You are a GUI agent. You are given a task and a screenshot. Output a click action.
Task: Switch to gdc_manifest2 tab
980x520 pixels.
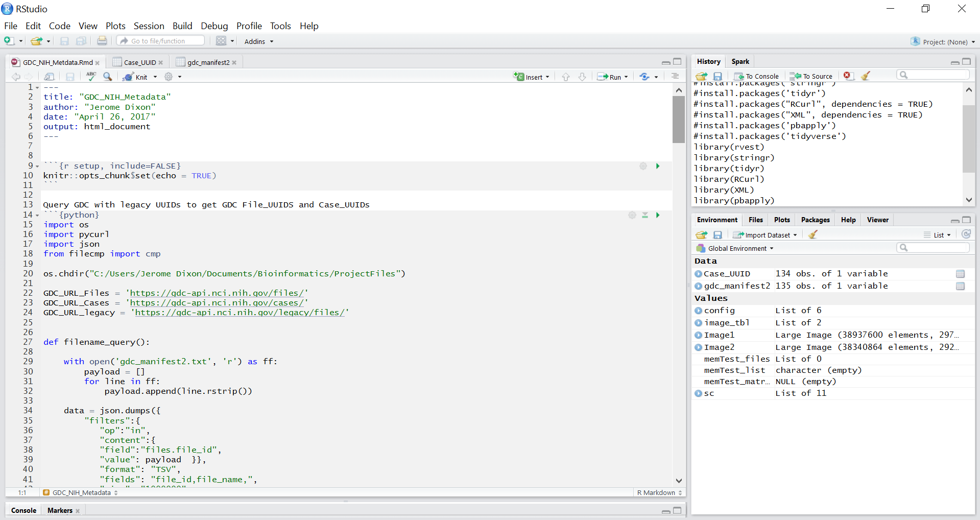coord(208,62)
